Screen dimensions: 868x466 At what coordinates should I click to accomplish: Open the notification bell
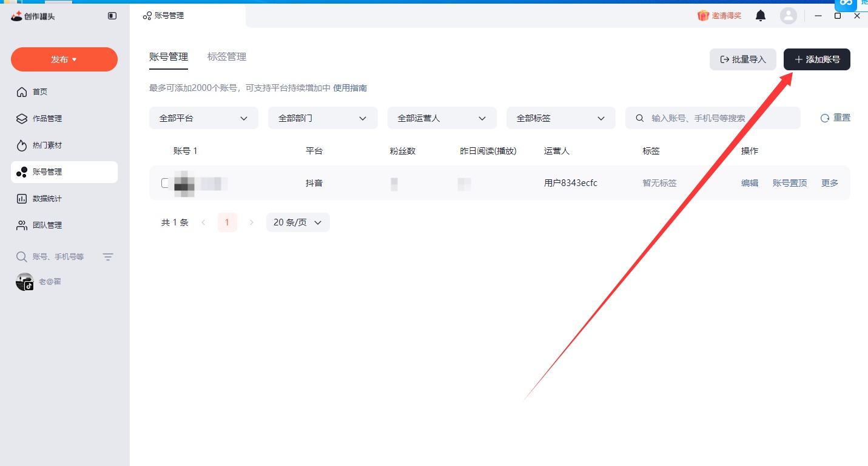760,15
